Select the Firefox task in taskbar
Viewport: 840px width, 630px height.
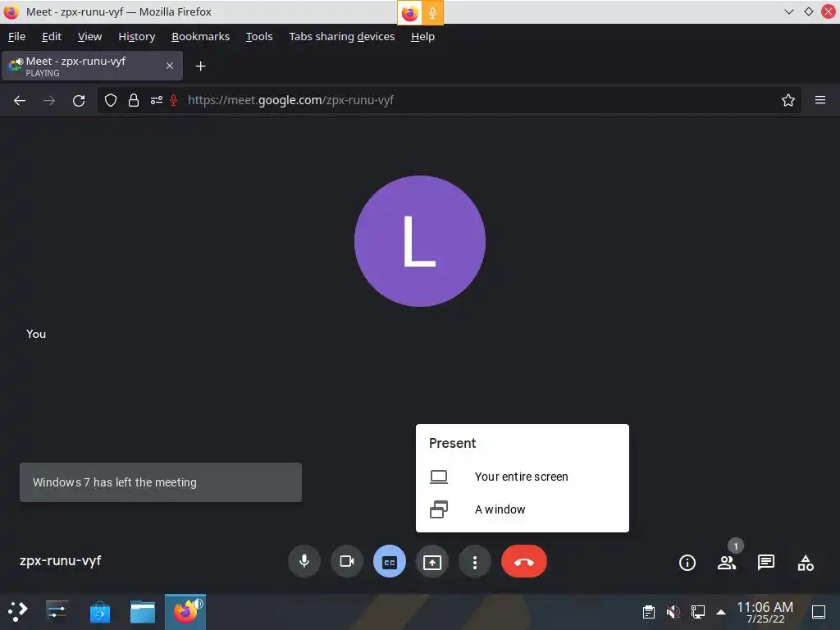pyautogui.click(x=185, y=612)
